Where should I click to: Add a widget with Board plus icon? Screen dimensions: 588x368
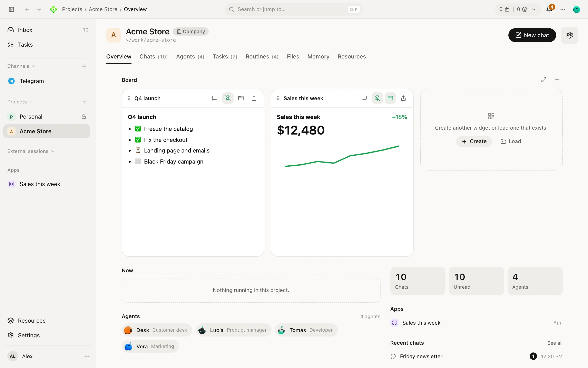[557, 80]
